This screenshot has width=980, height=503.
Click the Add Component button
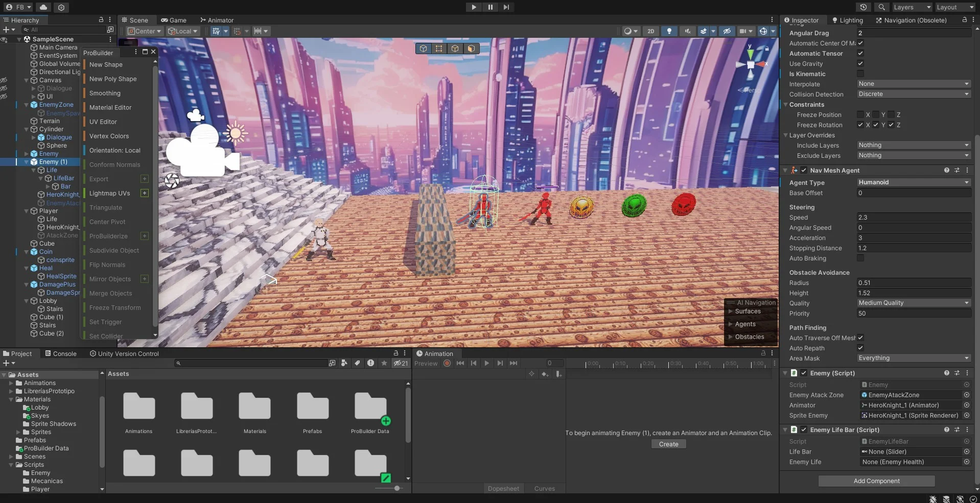876,481
